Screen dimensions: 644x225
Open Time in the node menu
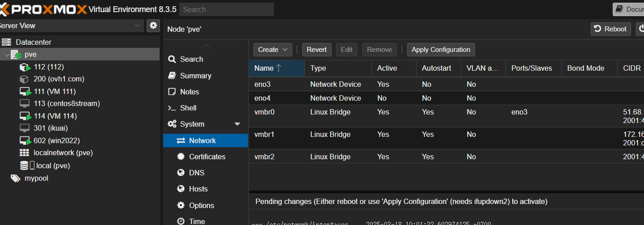[x=197, y=221]
